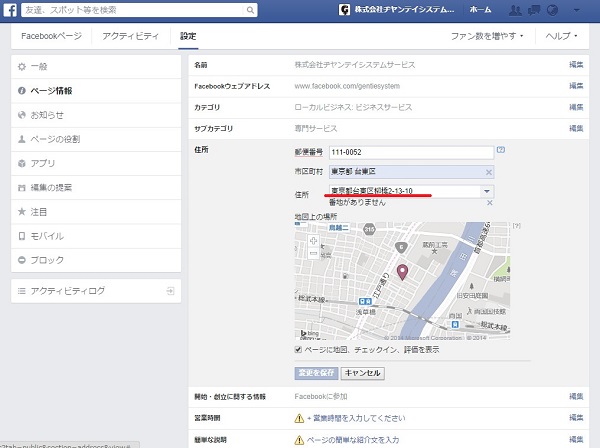Click the map help question mark
The height and width of the screenshot is (448, 600).
(517, 226)
